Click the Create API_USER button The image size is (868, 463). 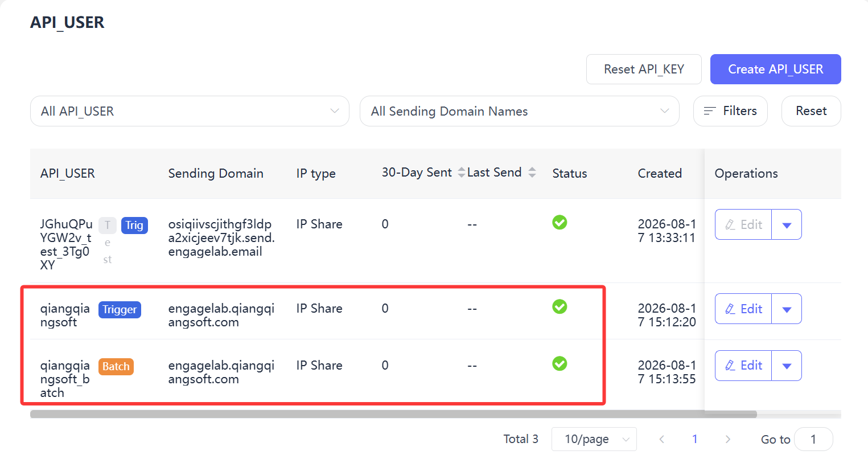[776, 69]
